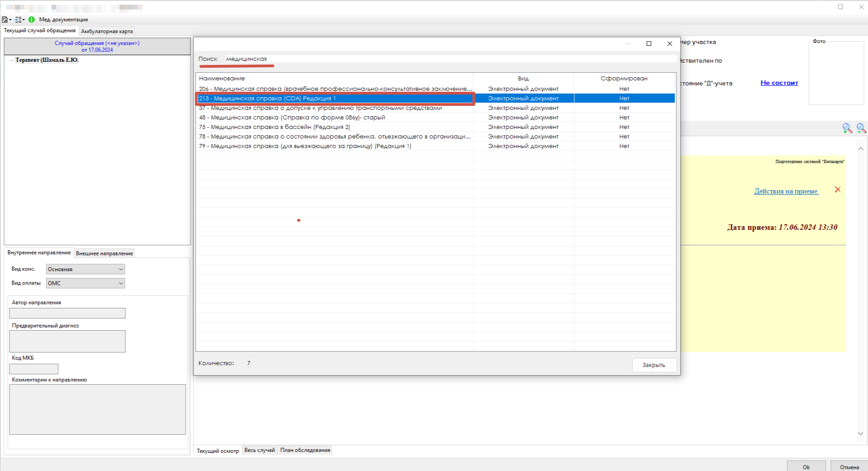Screen dimensions: 868x471
Task: Open dropdown arrow beside document form icon
Action: click(x=10, y=20)
